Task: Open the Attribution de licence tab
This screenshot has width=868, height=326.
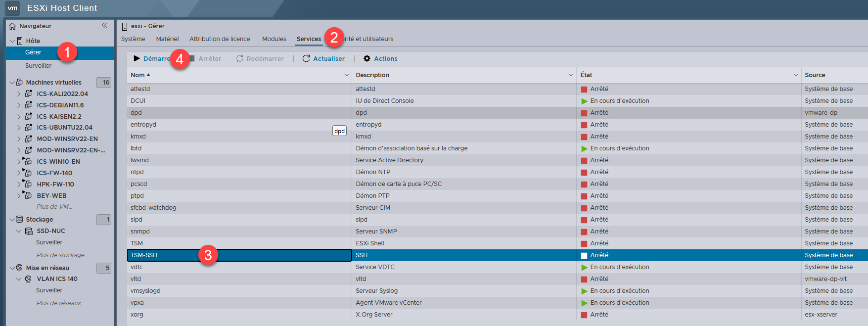Action: point(220,39)
